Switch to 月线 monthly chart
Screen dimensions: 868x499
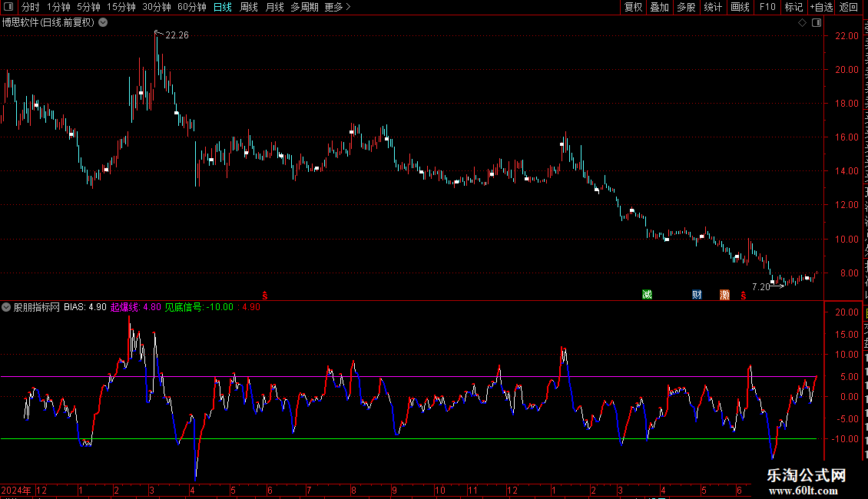pyautogui.click(x=274, y=7)
